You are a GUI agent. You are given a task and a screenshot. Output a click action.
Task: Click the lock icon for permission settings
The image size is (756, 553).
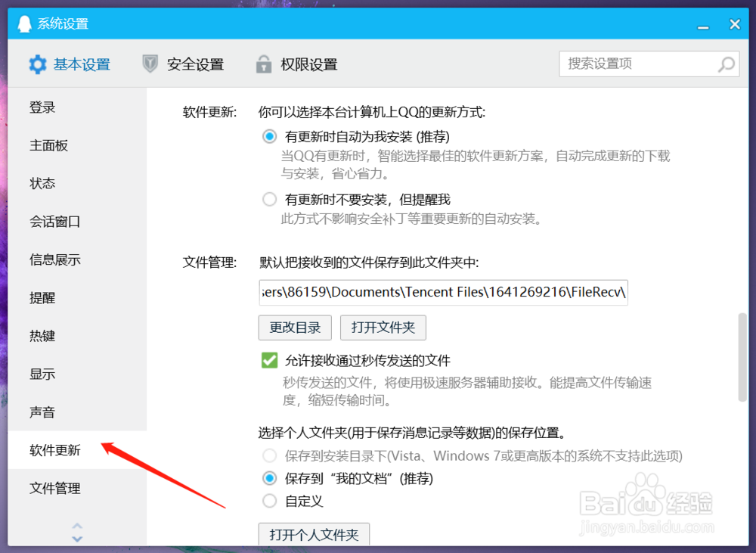click(263, 64)
